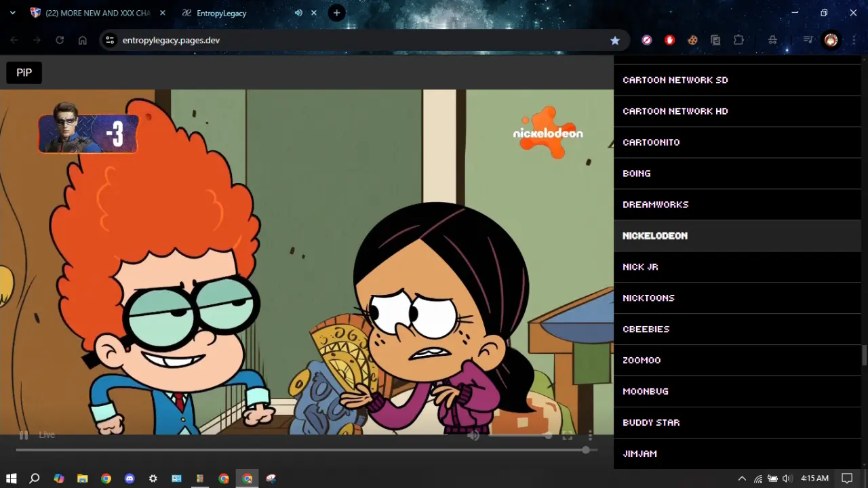Click the PiP button
This screenshot has width=868, height=488.
tap(24, 73)
